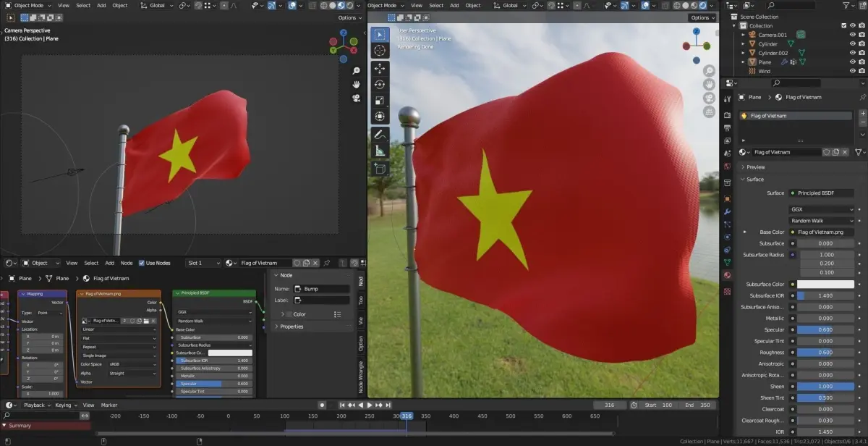This screenshot has width=868, height=446.
Task: Expand Properties section in node sidebar
Action: click(x=292, y=327)
